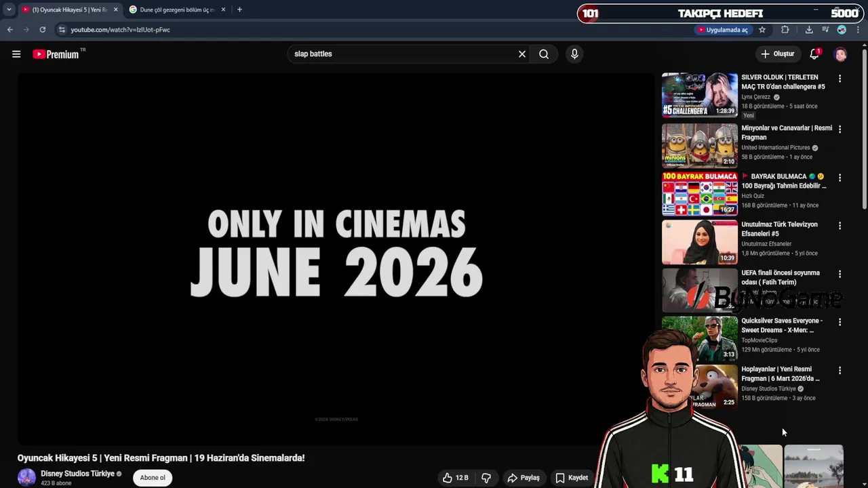Open the Minyonlar ve Canavarlar thumbnail
The height and width of the screenshot is (488, 868).
tap(700, 145)
